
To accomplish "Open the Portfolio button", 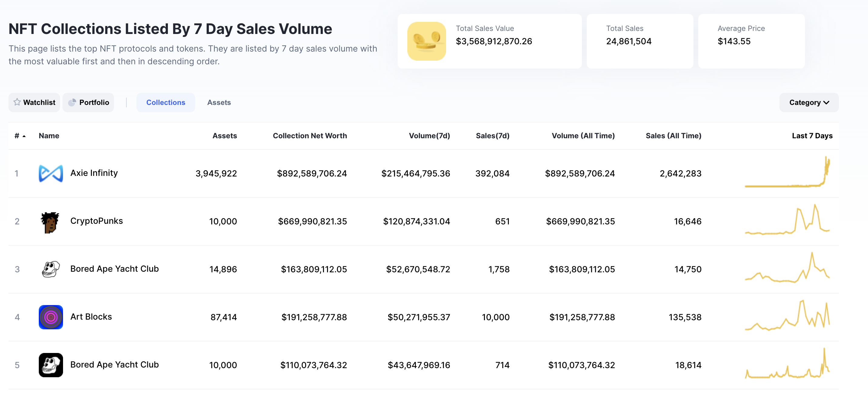I will point(88,102).
